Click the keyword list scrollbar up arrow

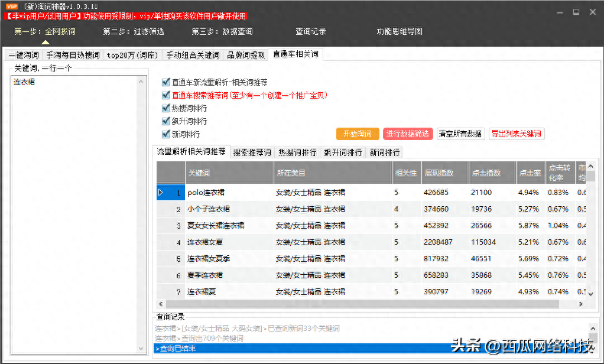(x=141, y=82)
